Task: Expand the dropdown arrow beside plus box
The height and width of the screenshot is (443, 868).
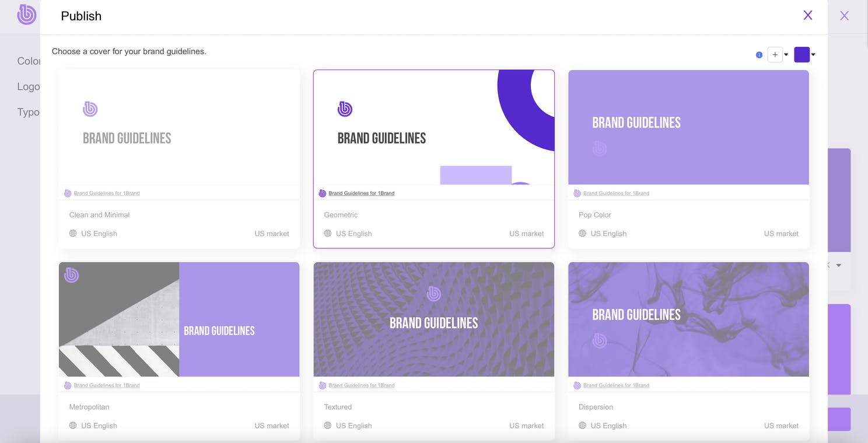Action: pyautogui.click(x=786, y=55)
